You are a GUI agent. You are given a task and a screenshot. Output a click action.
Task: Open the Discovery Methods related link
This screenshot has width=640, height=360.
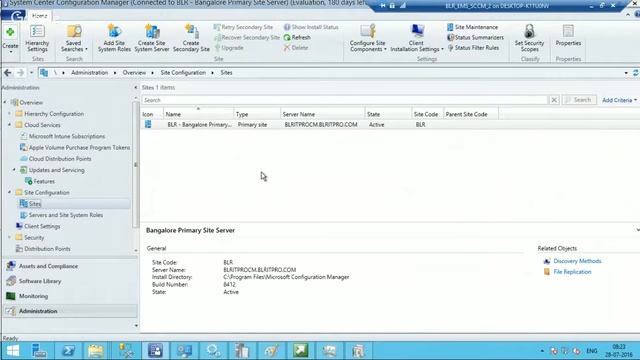(577, 261)
